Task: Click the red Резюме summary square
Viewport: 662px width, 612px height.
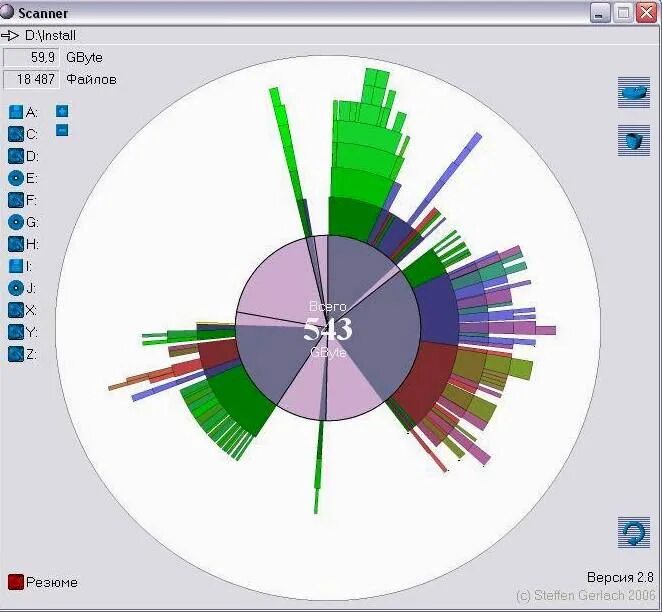Action: click(x=16, y=582)
